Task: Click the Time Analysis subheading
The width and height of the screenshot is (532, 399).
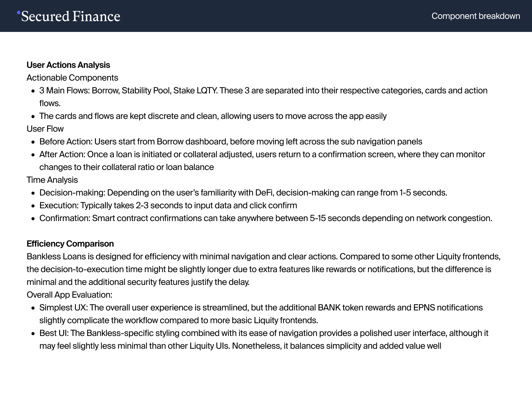Action: [52, 180]
